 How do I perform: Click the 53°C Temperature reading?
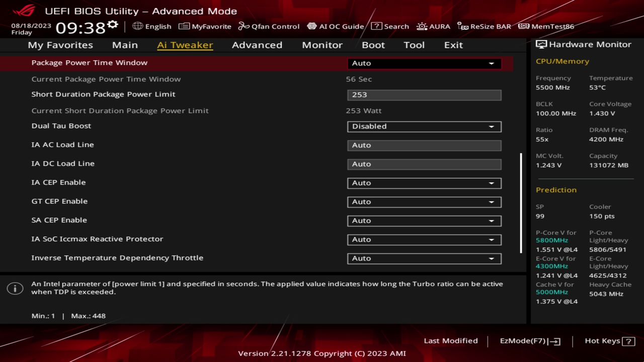point(597,87)
